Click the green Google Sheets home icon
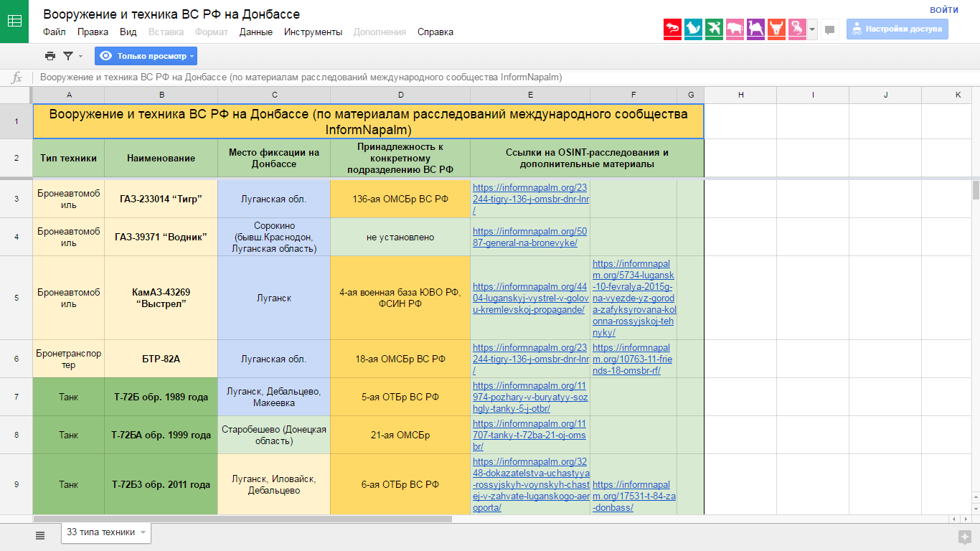Viewport: 980px width, 551px height. (x=14, y=22)
